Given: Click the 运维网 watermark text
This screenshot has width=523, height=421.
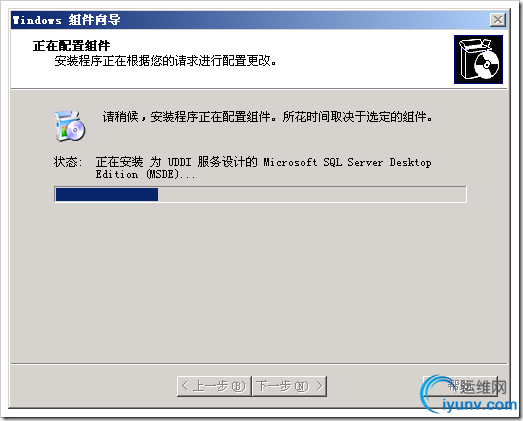Looking at the screenshot, I should [x=484, y=387].
